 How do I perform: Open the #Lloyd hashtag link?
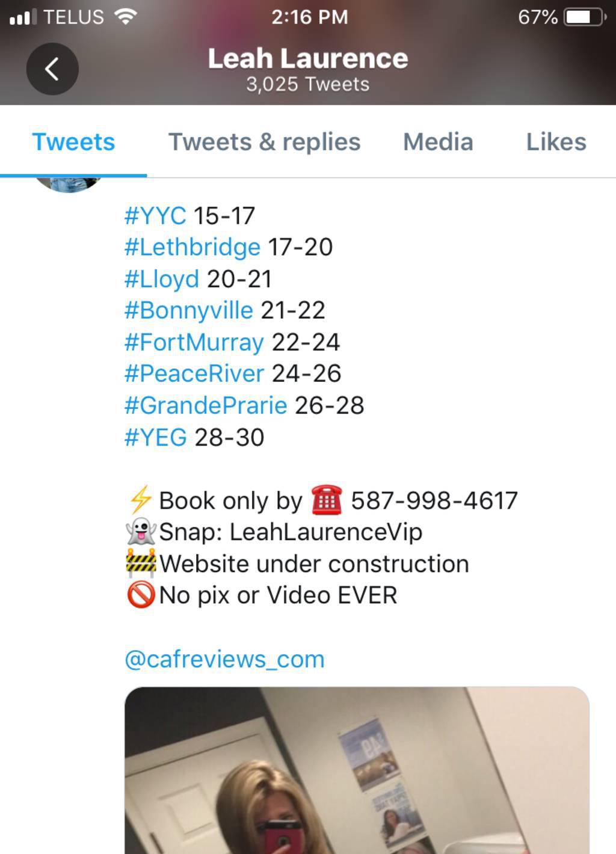(x=161, y=279)
